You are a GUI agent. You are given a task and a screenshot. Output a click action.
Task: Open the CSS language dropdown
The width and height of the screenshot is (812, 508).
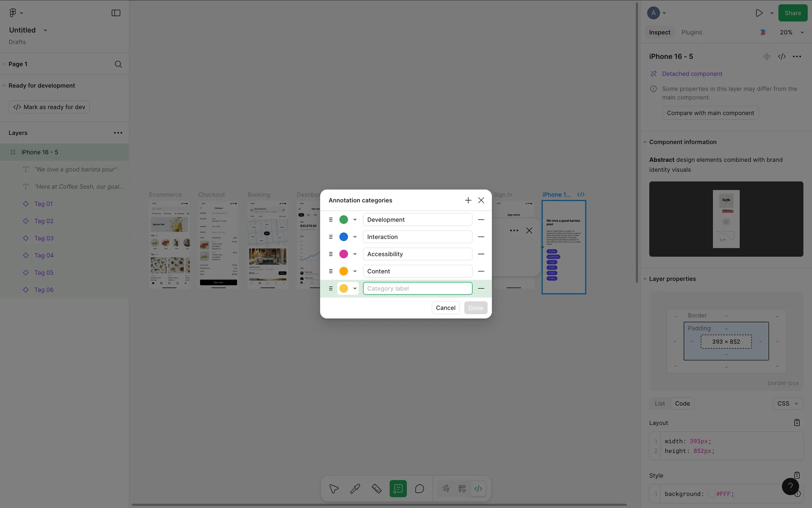(787, 403)
